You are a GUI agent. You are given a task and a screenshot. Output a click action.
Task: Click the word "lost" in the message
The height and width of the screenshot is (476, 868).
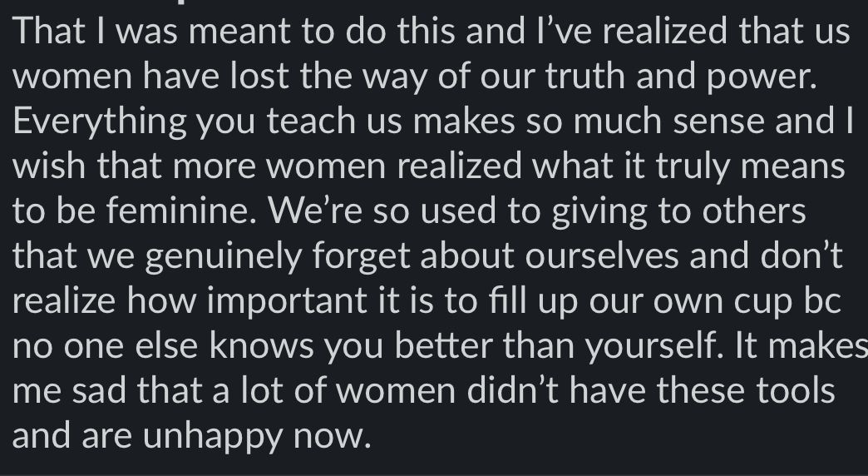click(259, 76)
